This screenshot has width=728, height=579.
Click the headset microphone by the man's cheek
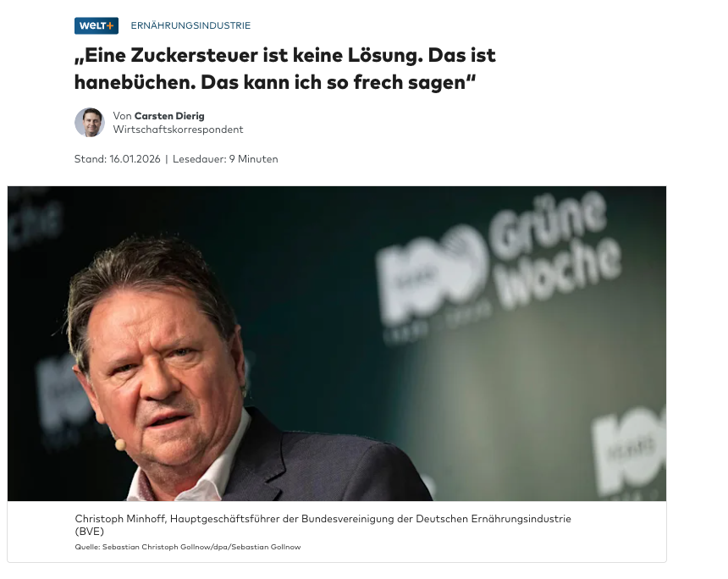coord(120,444)
